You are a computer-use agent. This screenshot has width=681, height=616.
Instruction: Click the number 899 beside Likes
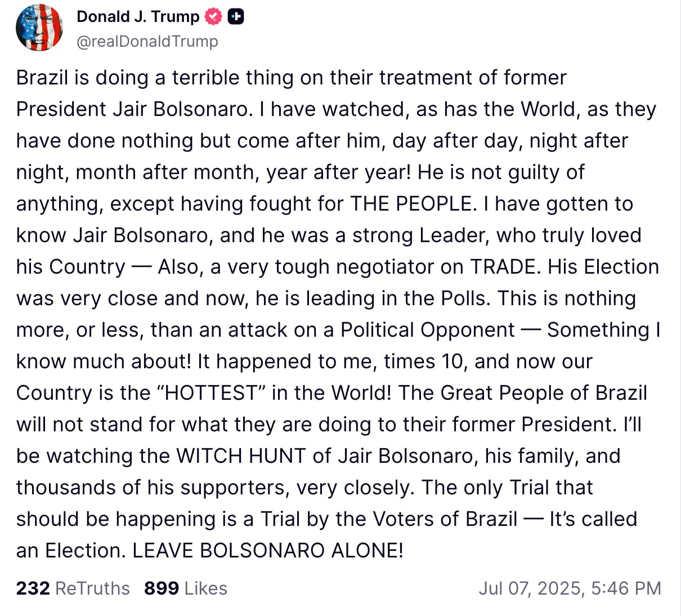point(162,588)
